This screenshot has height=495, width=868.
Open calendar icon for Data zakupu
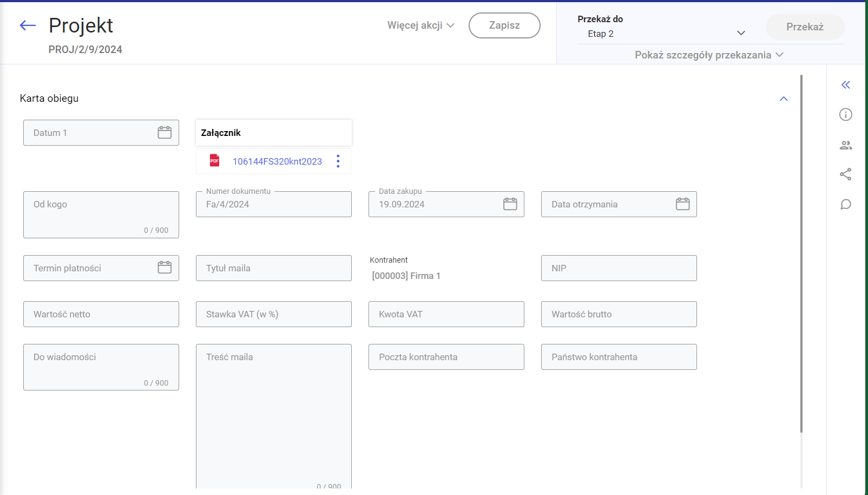click(510, 204)
